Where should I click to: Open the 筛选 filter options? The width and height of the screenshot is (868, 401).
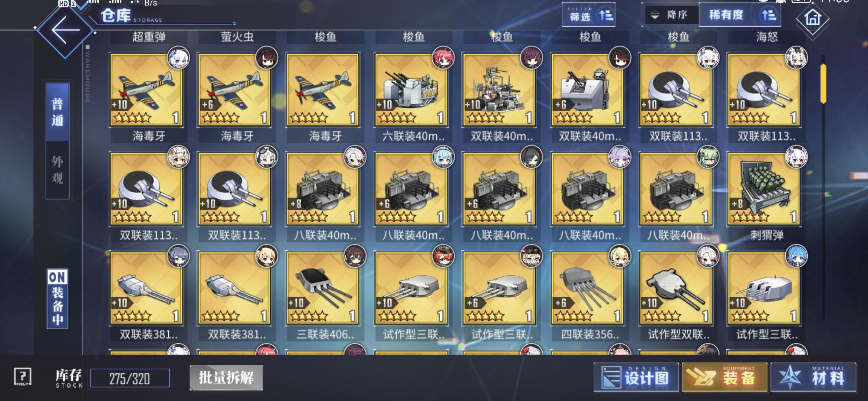[588, 15]
